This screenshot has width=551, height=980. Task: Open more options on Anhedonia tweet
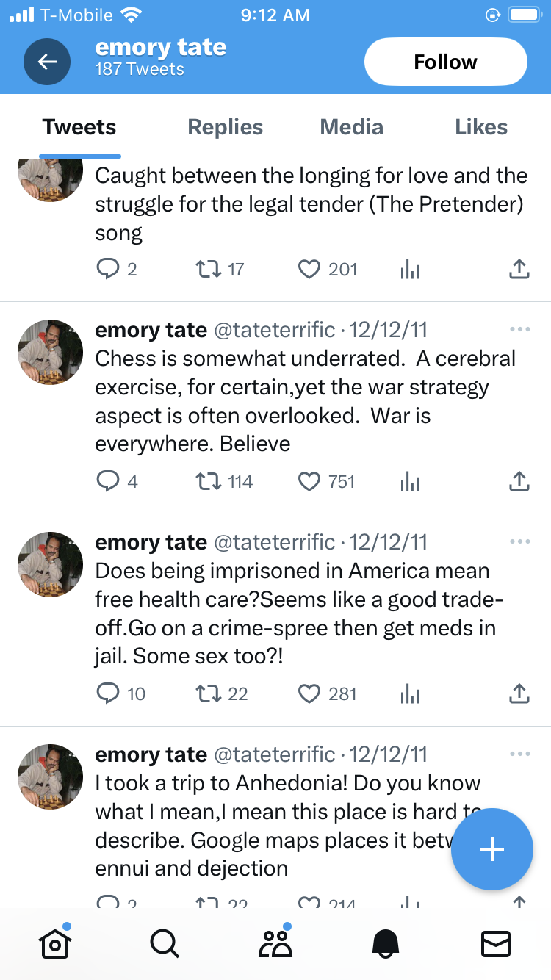[x=519, y=754]
